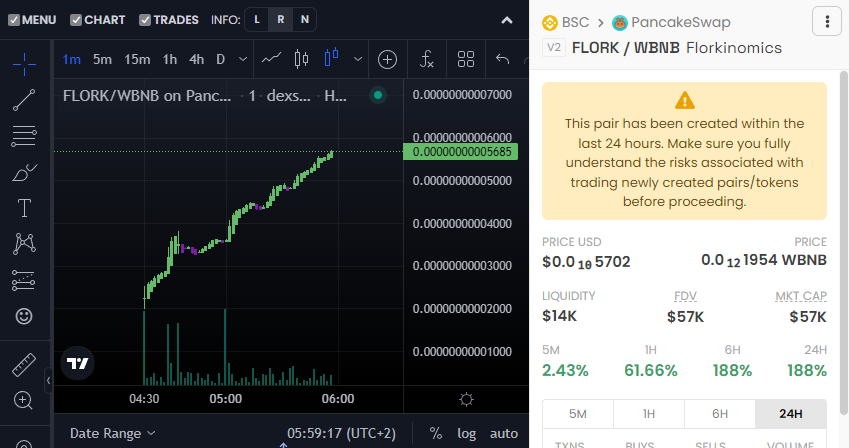849x448 pixels.
Task: Undo the last chart action
Action: coord(502,59)
